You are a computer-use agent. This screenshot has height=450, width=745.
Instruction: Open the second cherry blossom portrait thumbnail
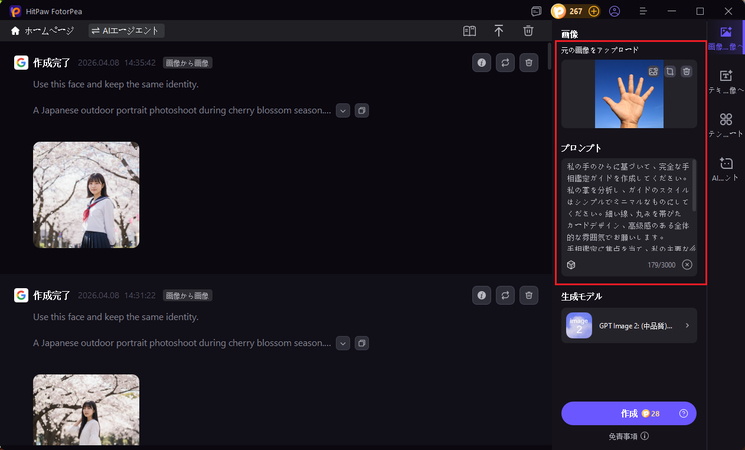coord(86,410)
